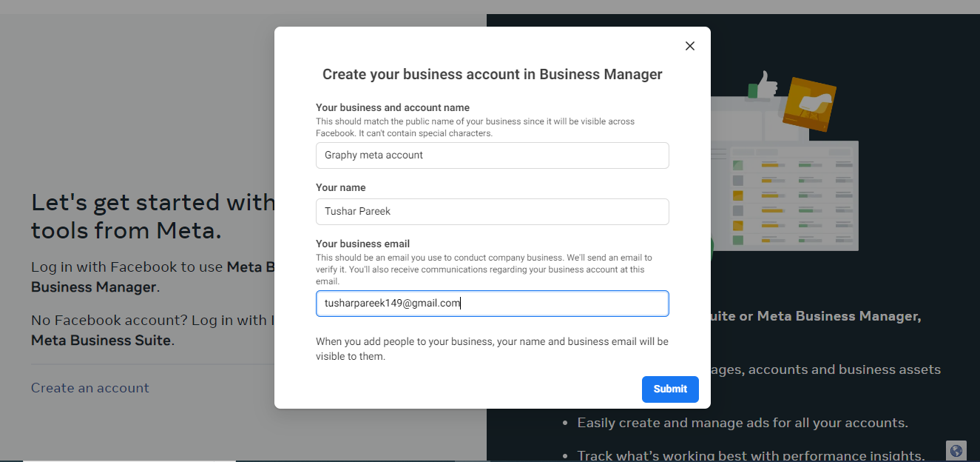980x462 pixels.
Task: Click the globe language icon bottom right
Action: click(956, 450)
